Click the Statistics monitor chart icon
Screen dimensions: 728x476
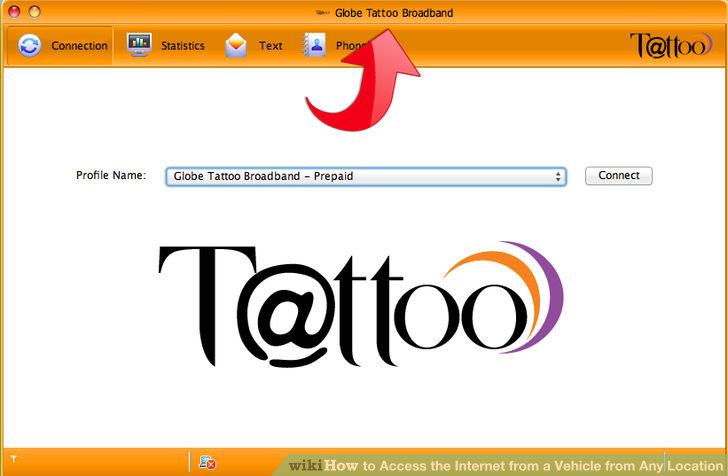point(139,45)
